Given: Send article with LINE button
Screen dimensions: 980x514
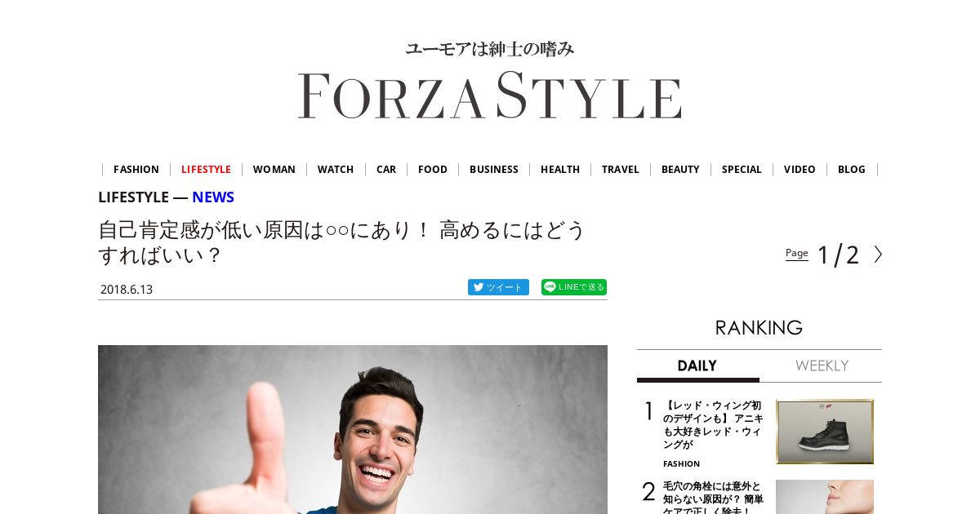Looking at the screenshot, I should [574, 287].
